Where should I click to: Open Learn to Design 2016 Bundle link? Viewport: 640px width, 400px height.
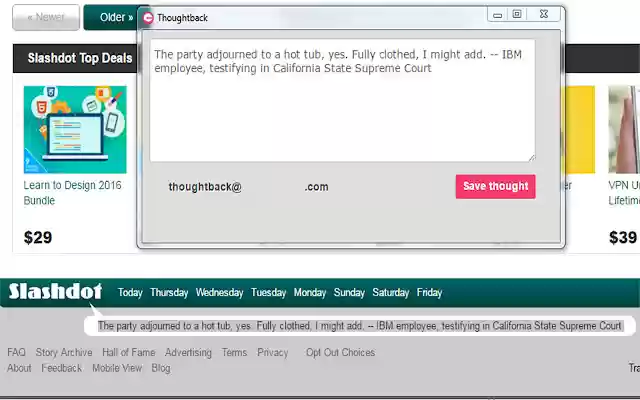pos(72,193)
